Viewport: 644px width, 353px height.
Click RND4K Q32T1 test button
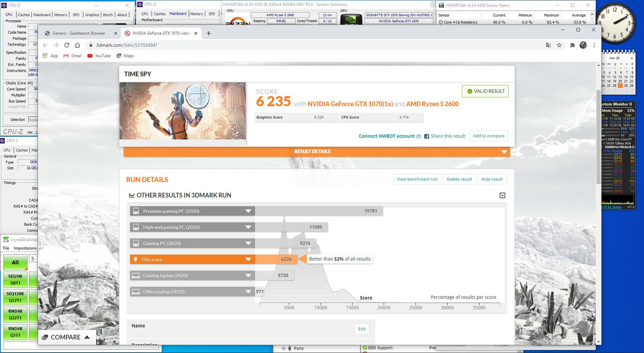[15, 314]
